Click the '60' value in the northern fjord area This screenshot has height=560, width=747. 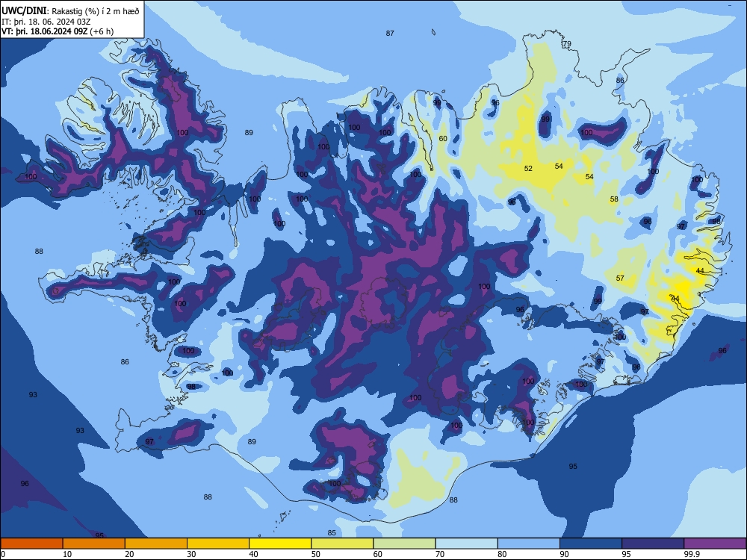coord(443,139)
